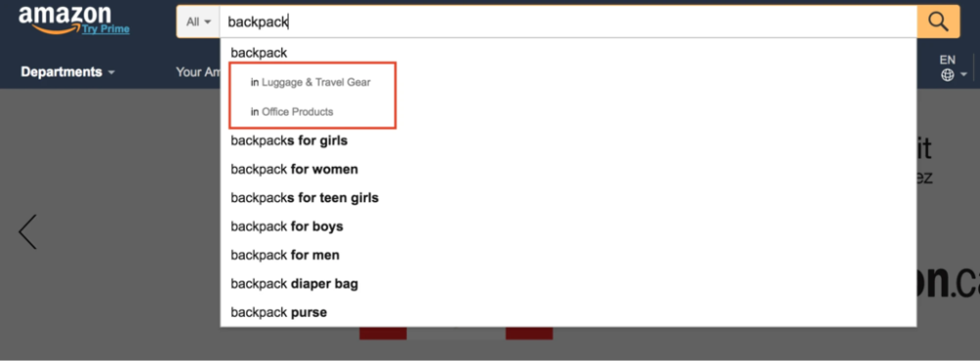
Task: Open the language globe icon
Action: click(x=948, y=76)
